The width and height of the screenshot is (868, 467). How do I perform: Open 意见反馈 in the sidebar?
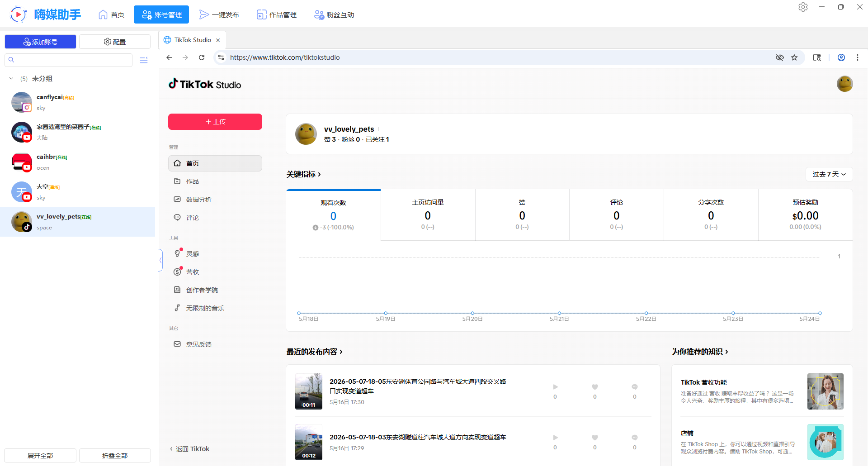tap(215, 344)
